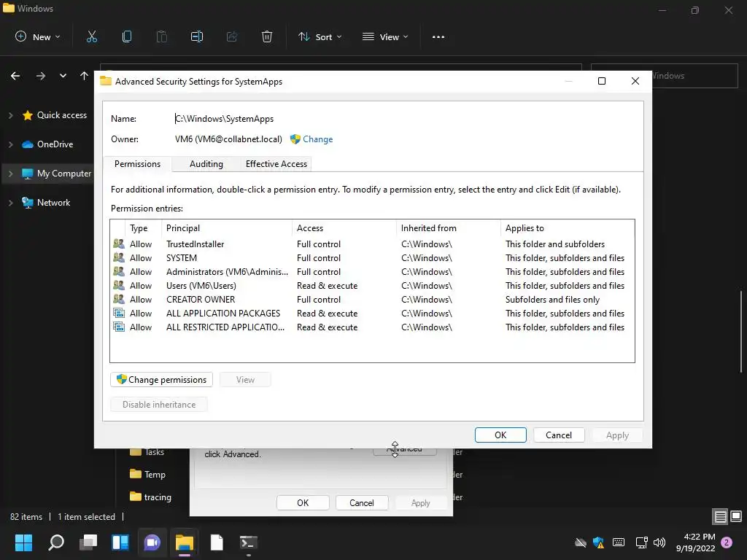Switch to the Effective Access tab

(x=276, y=164)
